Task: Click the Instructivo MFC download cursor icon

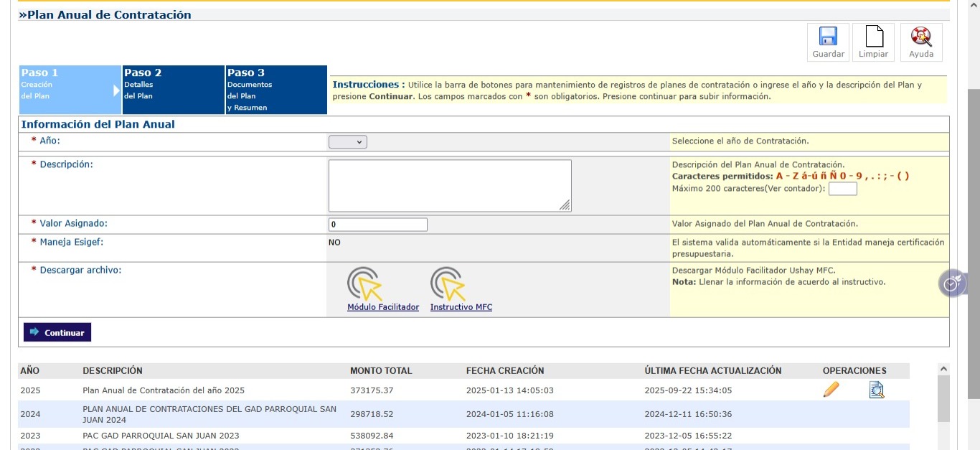Action: coord(449,283)
